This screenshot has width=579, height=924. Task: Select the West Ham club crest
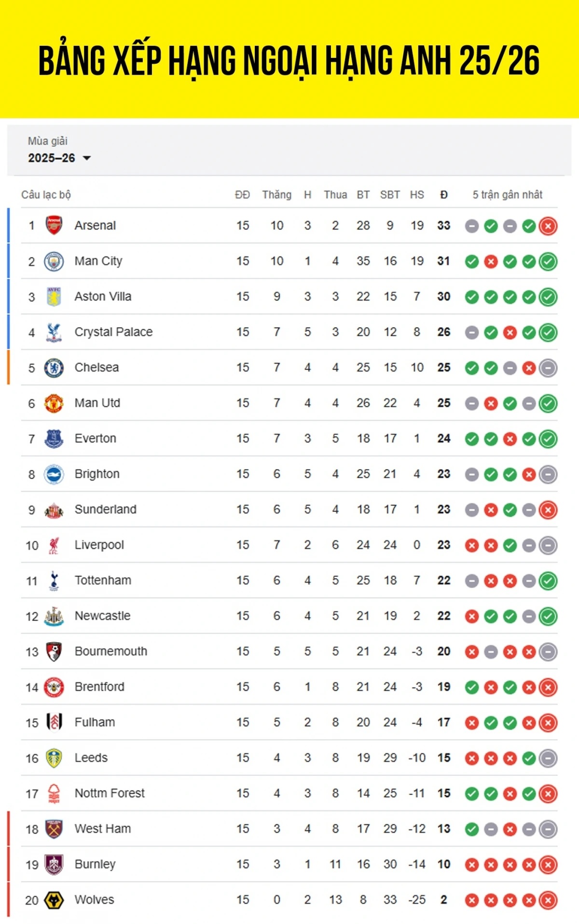tap(54, 829)
